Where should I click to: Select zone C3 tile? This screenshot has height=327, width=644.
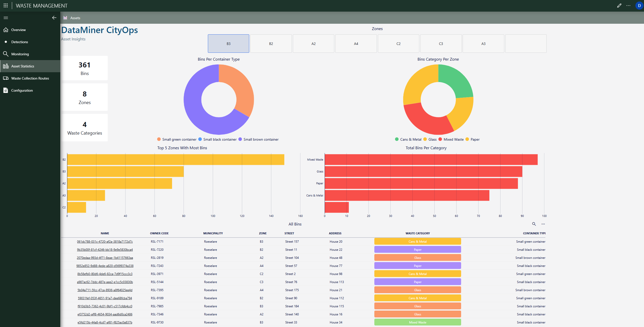pyautogui.click(x=441, y=44)
